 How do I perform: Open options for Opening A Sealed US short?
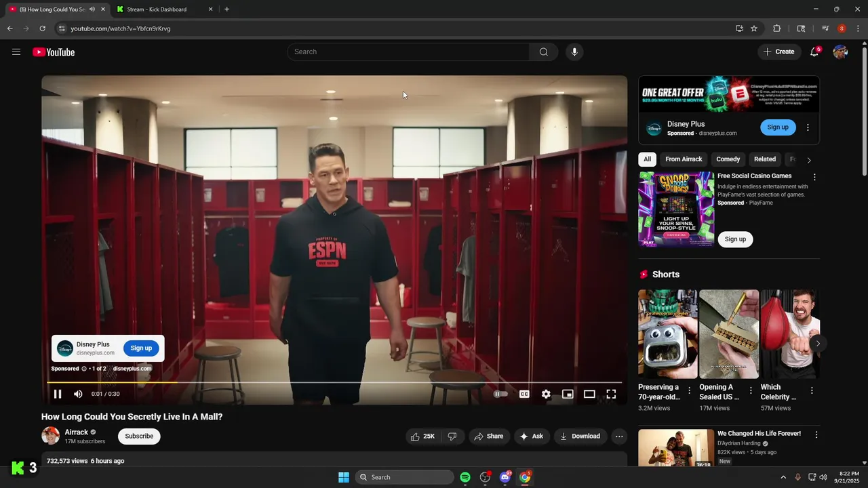751,390
